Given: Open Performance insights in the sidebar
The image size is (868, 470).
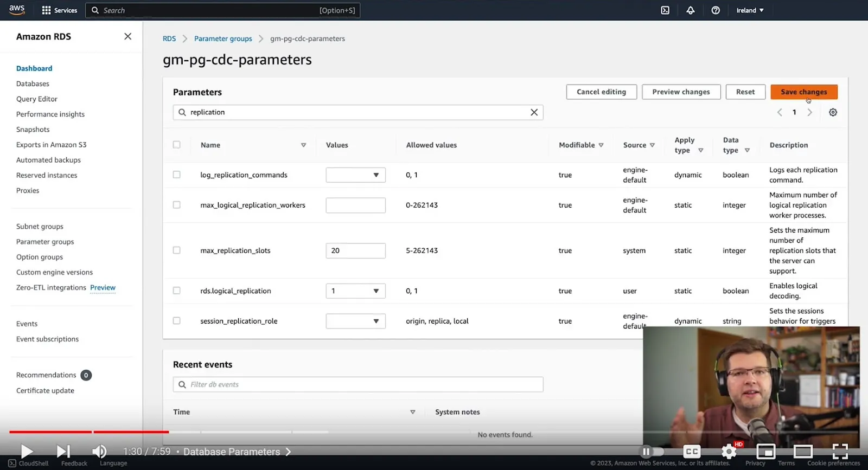Looking at the screenshot, I should click(50, 114).
